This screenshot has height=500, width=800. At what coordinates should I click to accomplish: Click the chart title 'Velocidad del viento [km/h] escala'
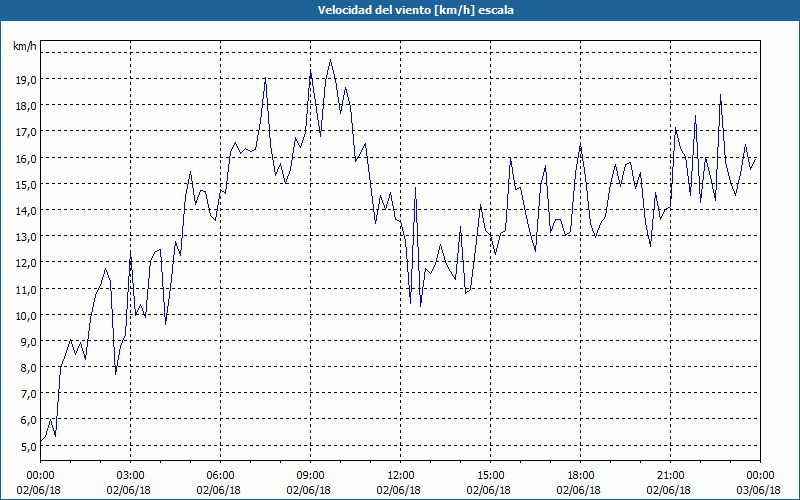[415, 10]
